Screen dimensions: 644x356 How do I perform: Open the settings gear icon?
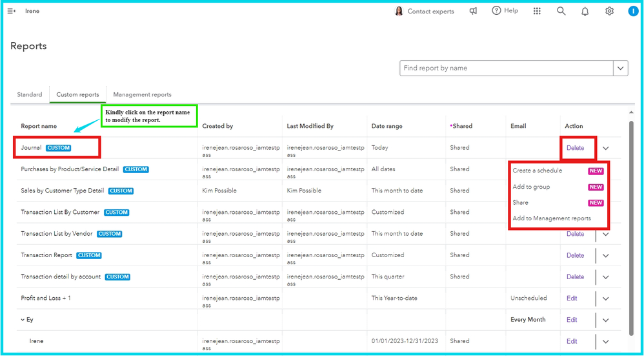610,11
